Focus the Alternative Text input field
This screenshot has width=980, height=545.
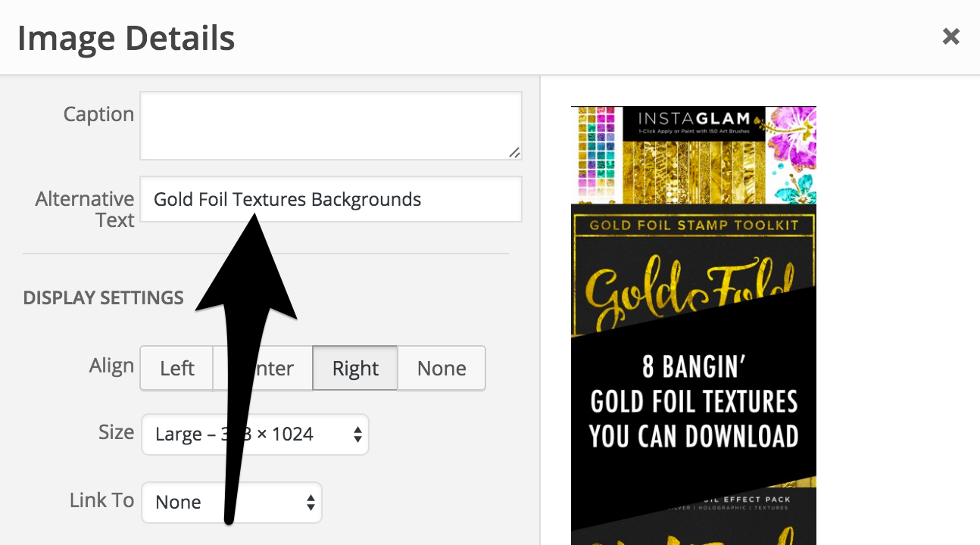tap(331, 199)
